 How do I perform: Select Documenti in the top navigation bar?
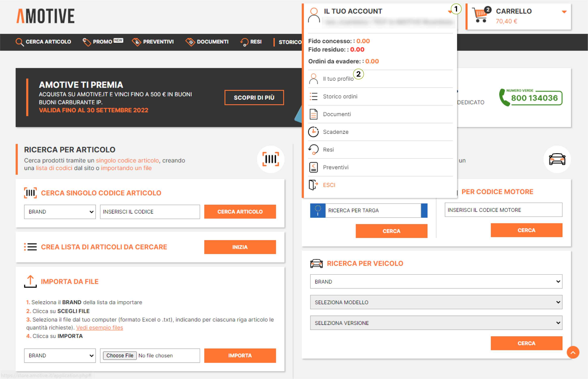coord(212,42)
